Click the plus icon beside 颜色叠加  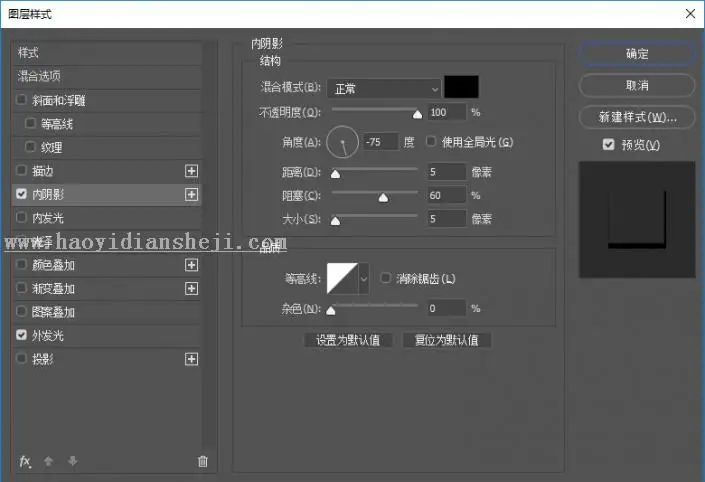pos(192,265)
